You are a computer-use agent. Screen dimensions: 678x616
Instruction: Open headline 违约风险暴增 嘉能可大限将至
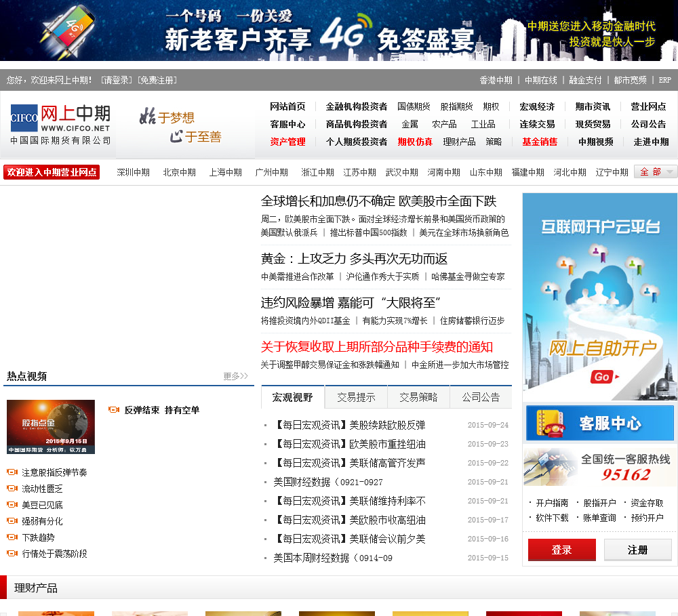pos(351,303)
